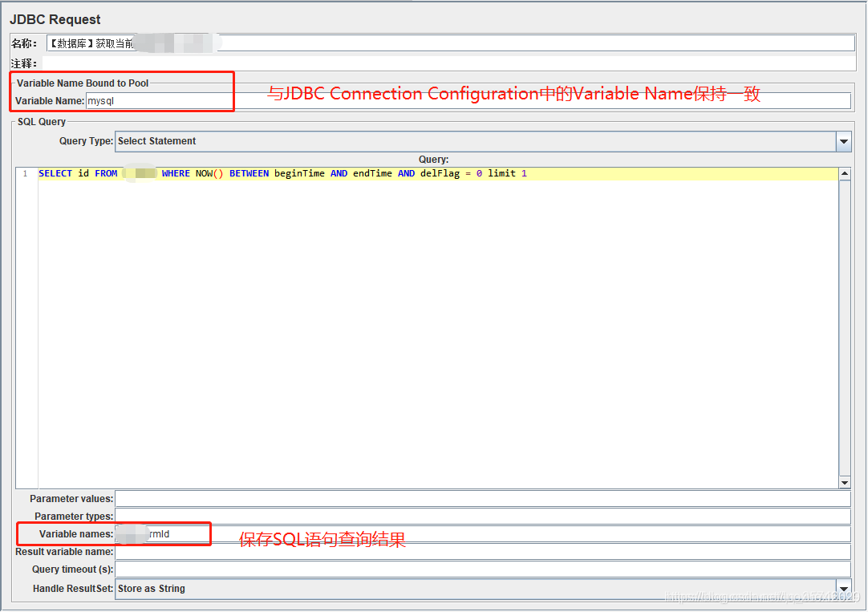Click the Parameter values input field
This screenshot has height=612, width=868.
(483, 499)
